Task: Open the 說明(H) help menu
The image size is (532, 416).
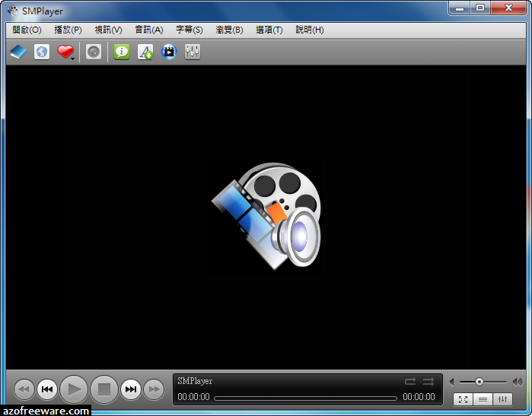Action: 310,30
